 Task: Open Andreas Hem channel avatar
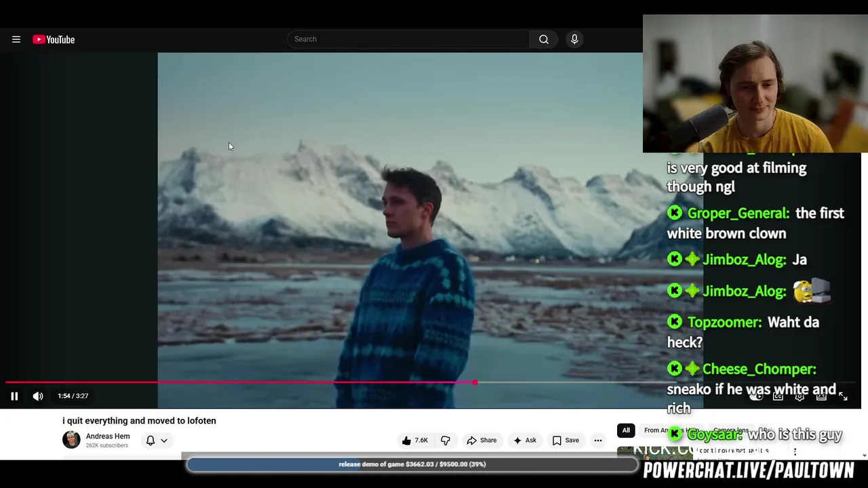click(x=71, y=440)
